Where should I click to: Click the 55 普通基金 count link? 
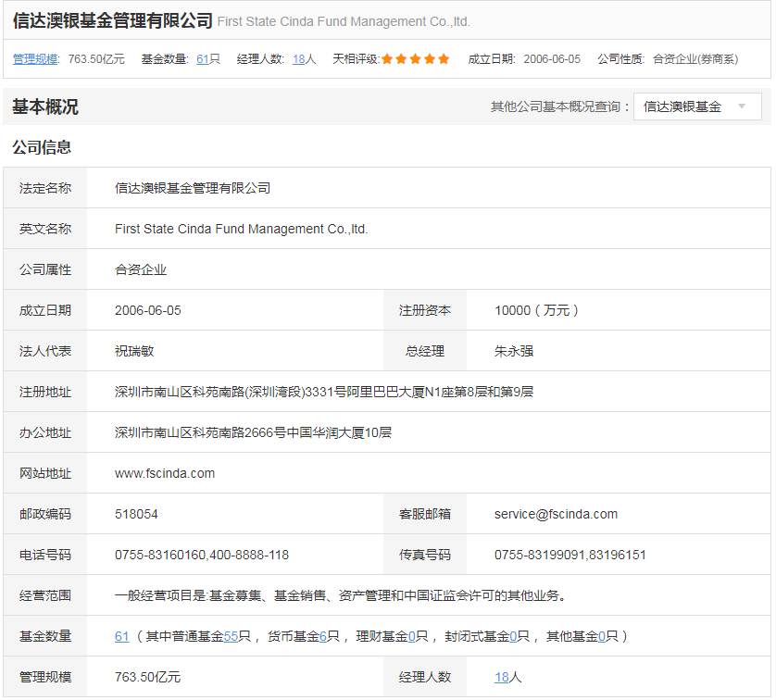coord(231,636)
